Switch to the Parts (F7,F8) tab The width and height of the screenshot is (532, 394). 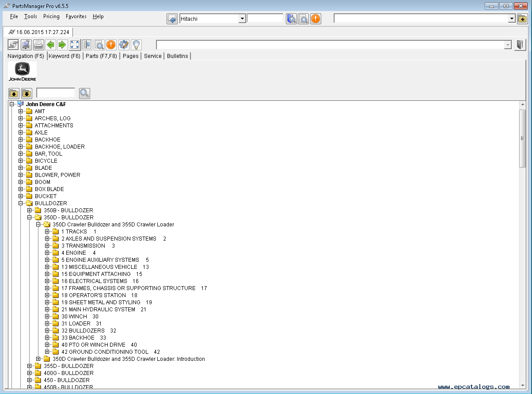(101, 56)
